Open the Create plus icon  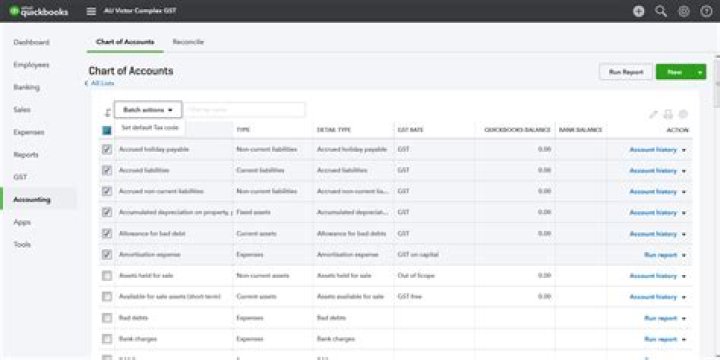(x=639, y=11)
